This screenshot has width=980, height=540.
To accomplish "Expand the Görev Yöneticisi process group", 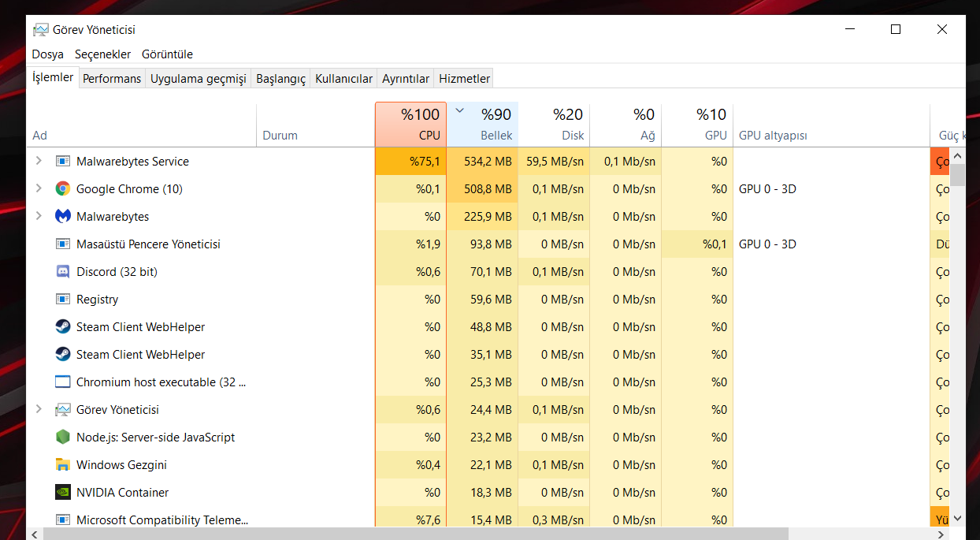I will (39, 410).
